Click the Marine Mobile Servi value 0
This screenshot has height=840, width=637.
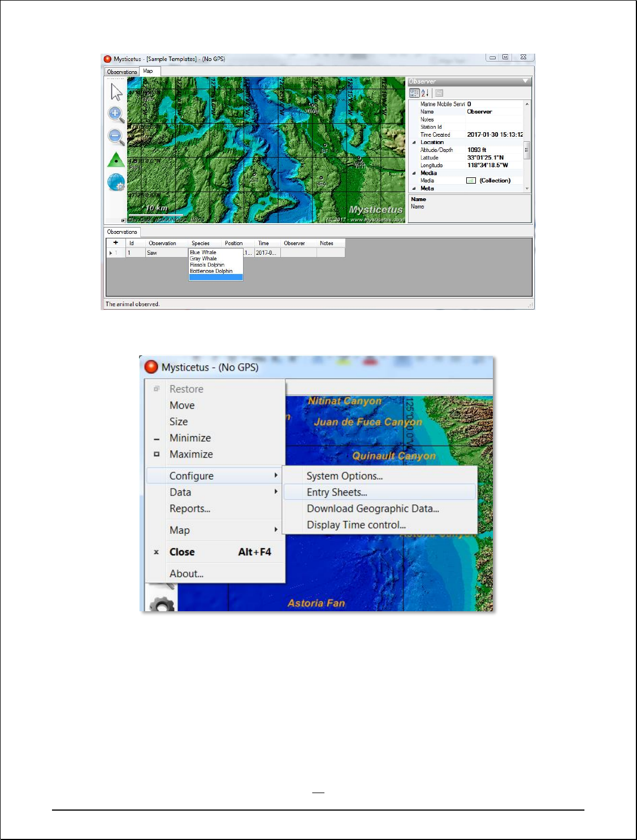click(x=495, y=104)
